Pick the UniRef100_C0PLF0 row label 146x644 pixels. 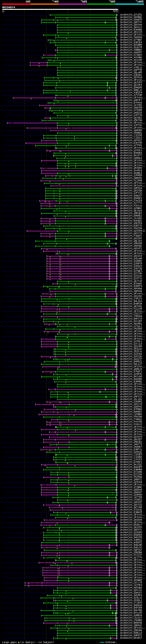click(131, 299)
